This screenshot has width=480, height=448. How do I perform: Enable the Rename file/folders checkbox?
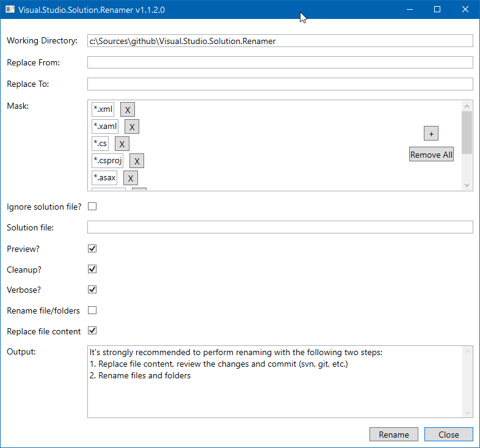[x=92, y=310]
